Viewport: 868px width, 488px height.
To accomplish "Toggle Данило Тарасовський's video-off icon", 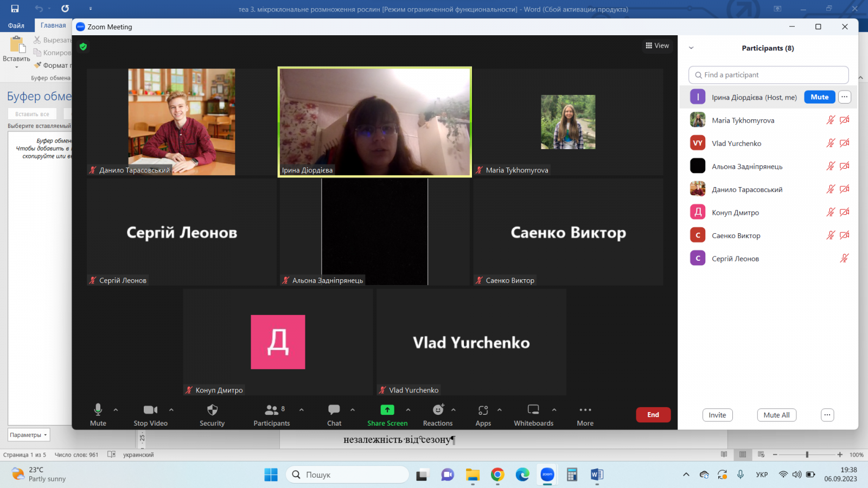I will [845, 189].
